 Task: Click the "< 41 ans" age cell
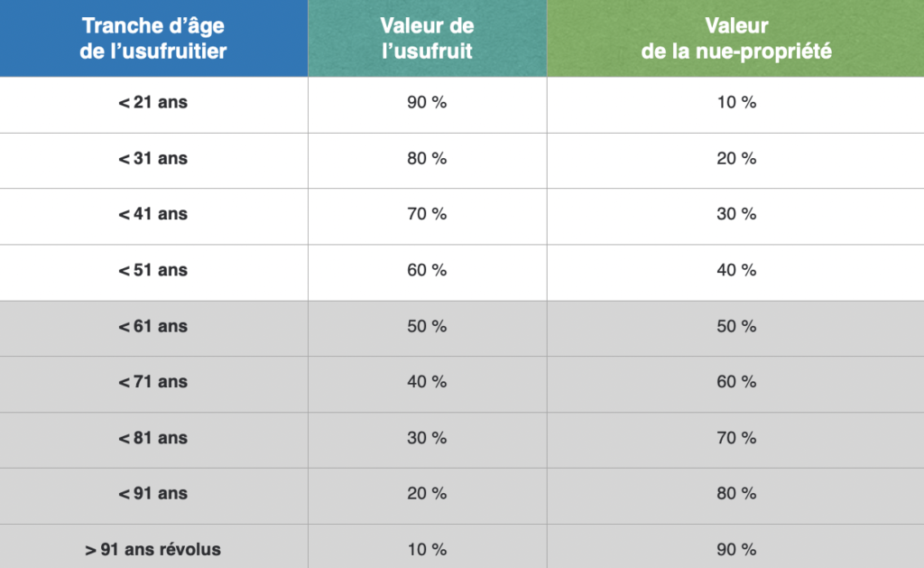coord(153,215)
